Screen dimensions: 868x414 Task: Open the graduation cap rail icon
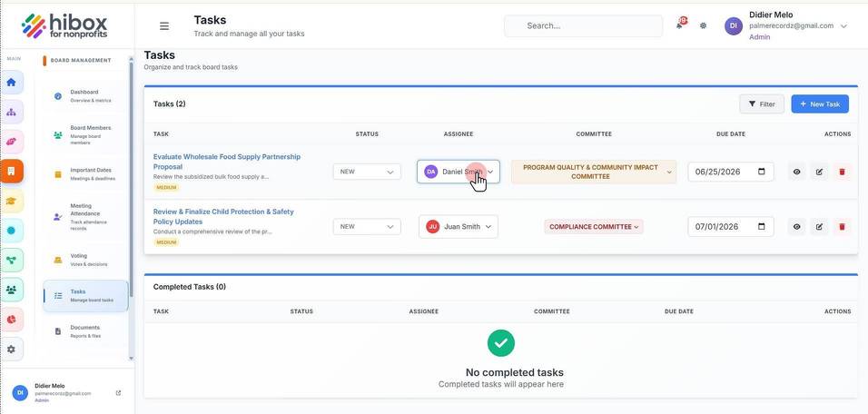click(11, 201)
